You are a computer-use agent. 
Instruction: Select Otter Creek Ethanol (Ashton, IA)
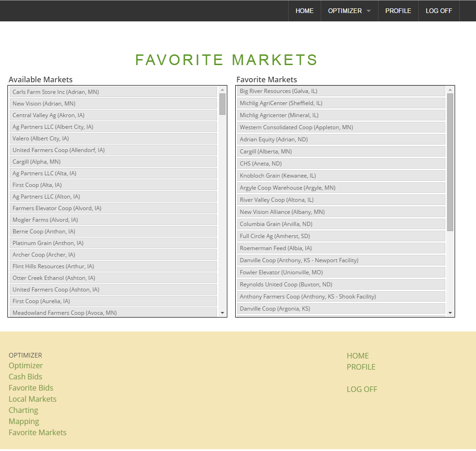pos(113,278)
